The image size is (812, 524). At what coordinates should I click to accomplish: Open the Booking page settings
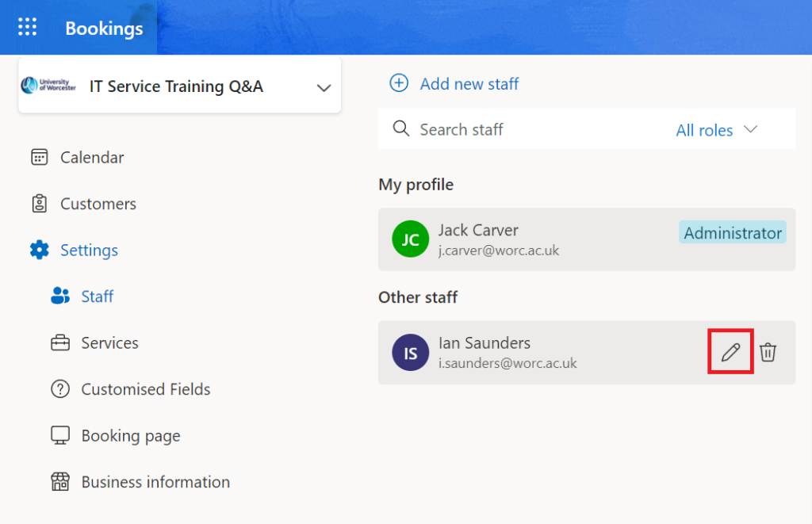click(x=131, y=436)
